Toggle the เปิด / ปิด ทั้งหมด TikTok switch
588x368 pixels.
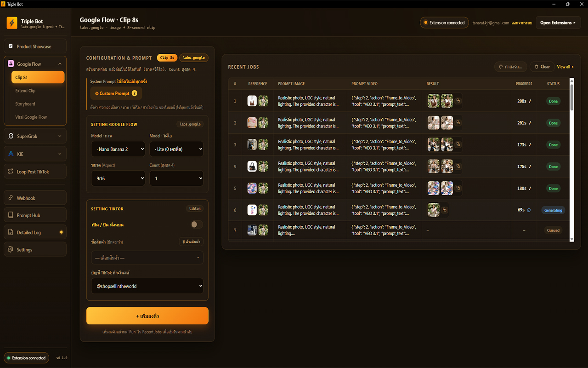coord(197,224)
